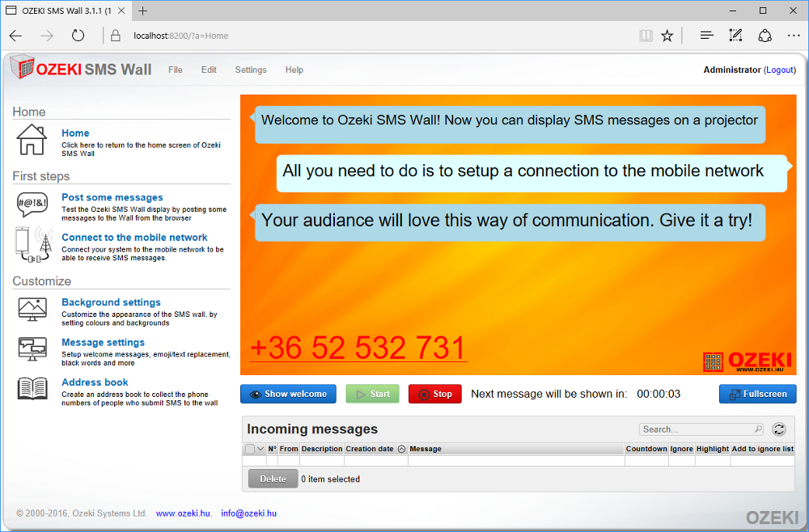Click the Ignore column header
This screenshot has height=532, width=809.
681,449
